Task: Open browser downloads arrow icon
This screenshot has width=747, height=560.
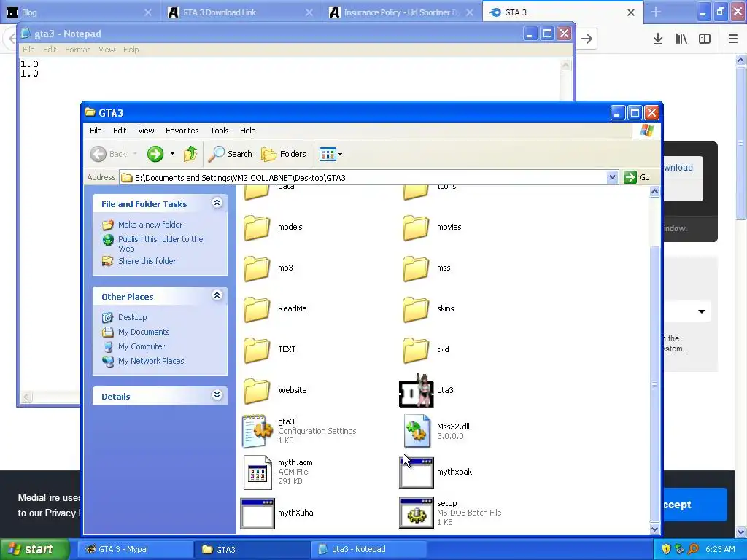Action: pos(658,39)
